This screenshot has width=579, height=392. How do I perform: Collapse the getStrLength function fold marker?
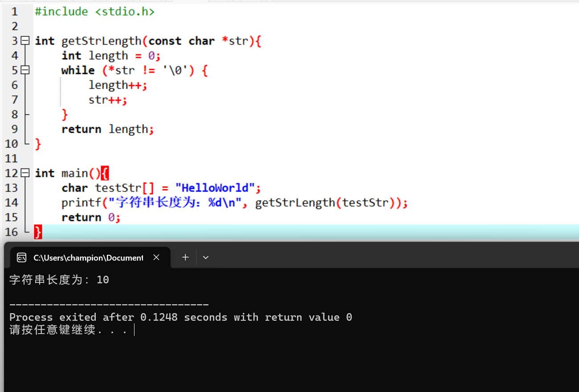coord(25,41)
